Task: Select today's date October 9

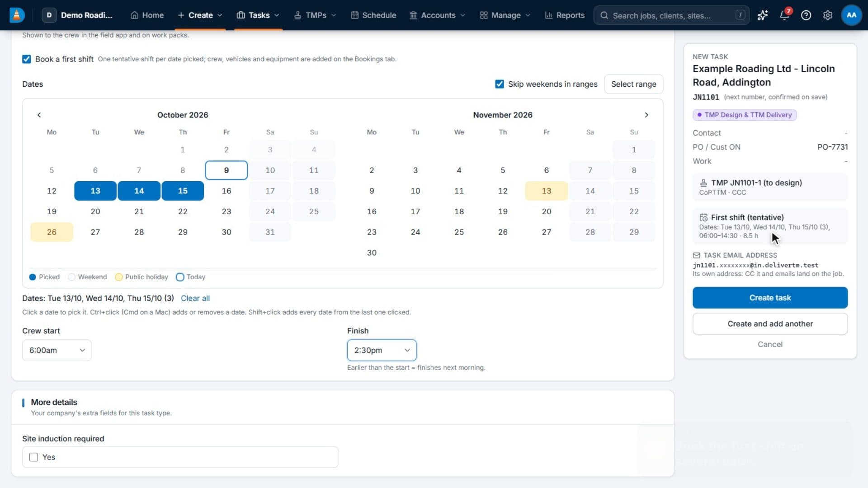Action: [x=226, y=170]
